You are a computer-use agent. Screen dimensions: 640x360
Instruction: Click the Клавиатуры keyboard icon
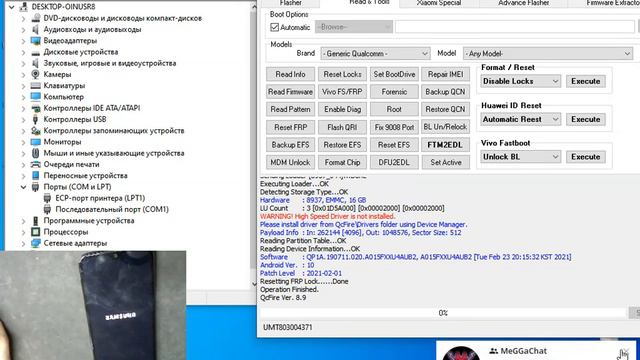(x=36, y=86)
